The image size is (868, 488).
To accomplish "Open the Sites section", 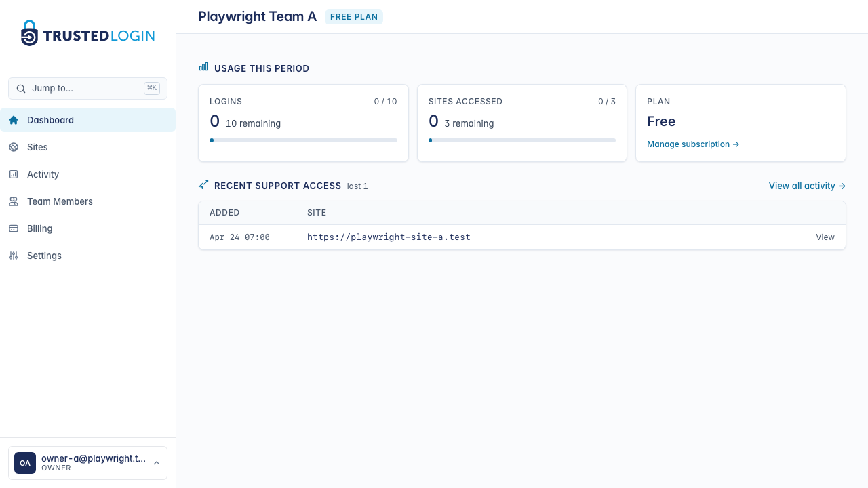I will pos(37,147).
